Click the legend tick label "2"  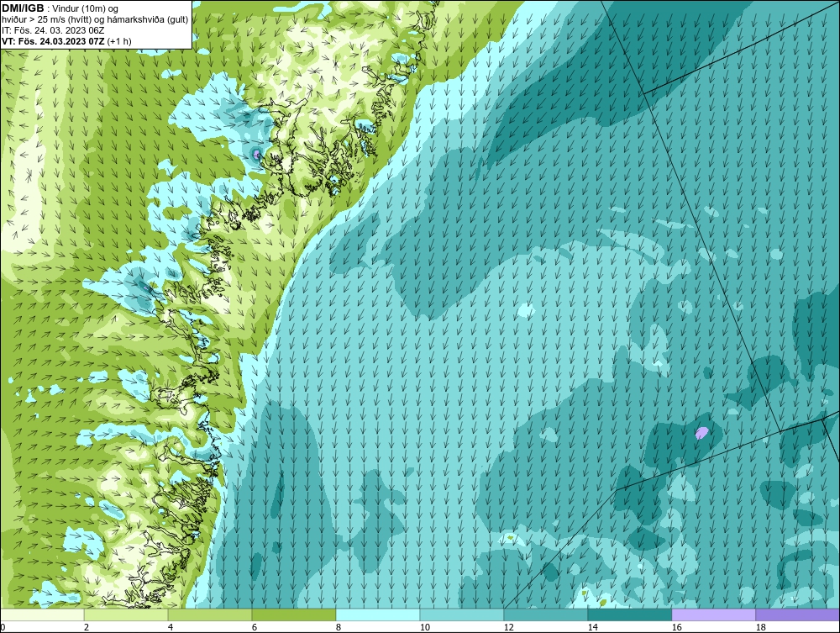(x=87, y=627)
